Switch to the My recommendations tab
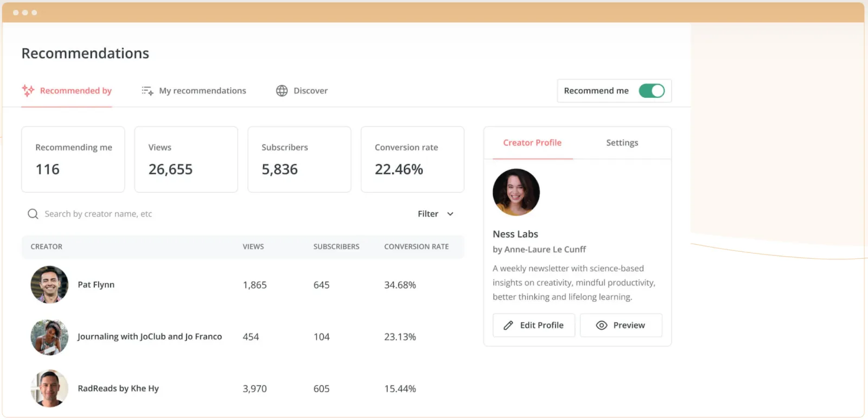This screenshot has width=868, height=420. (x=202, y=91)
